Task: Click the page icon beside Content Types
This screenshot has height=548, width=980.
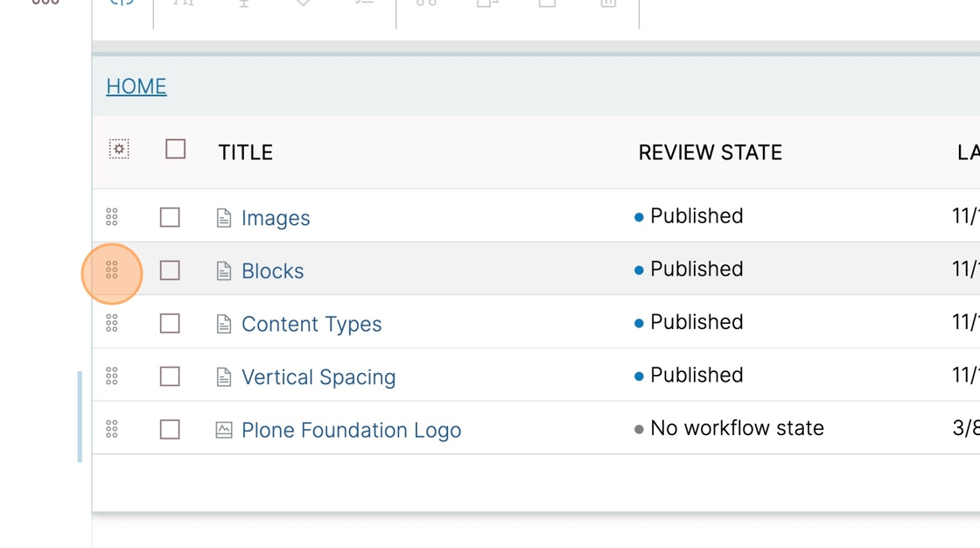Action: tap(224, 323)
